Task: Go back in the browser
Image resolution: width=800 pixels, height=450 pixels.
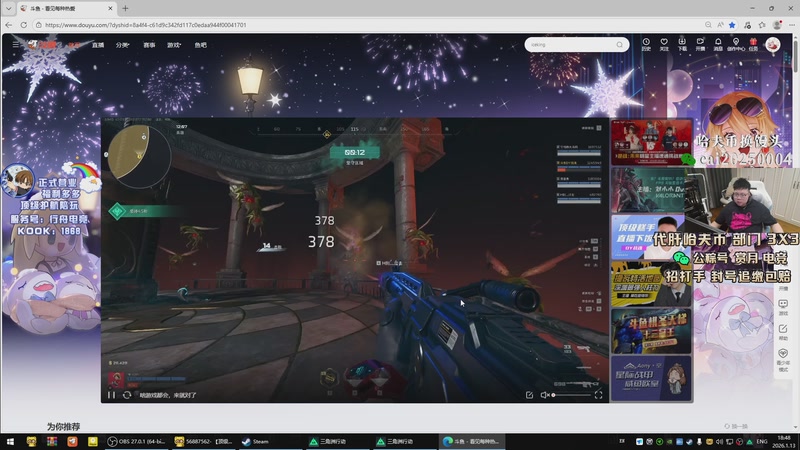Action: coord(9,24)
